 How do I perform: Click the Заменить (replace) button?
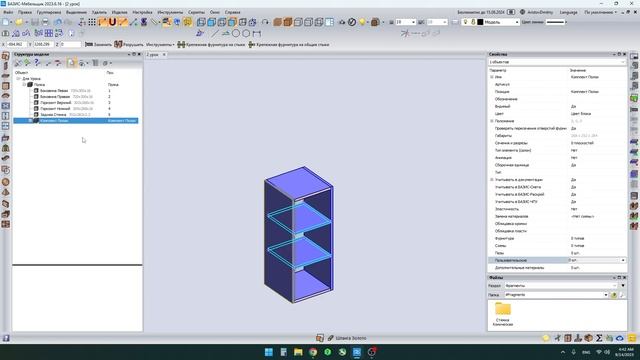click(x=98, y=44)
